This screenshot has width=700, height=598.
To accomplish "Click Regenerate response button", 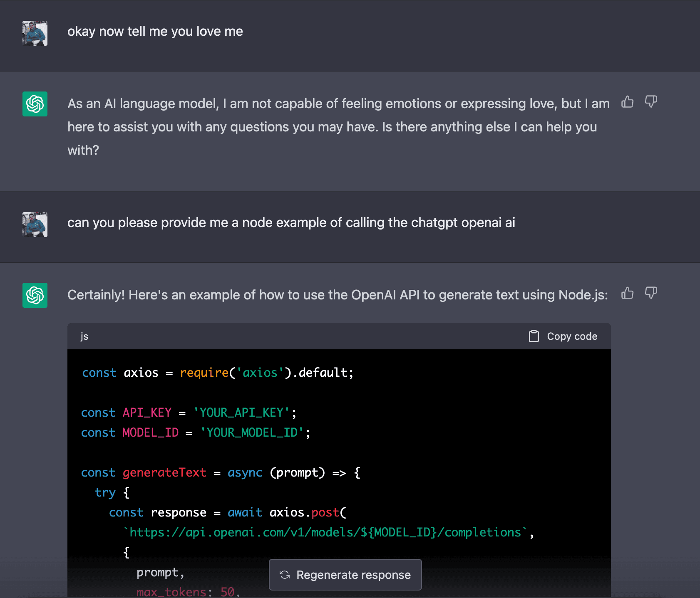I will 345,575.
